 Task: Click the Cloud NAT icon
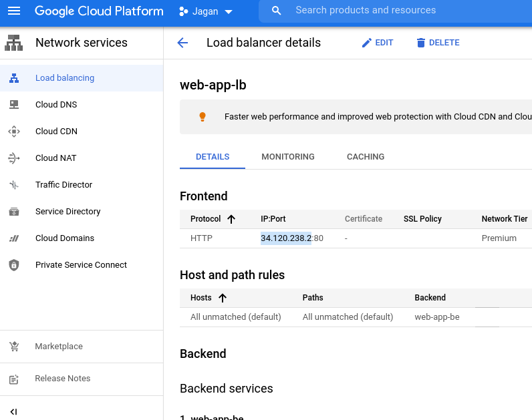pyautogui.click(x=14, y=158)
